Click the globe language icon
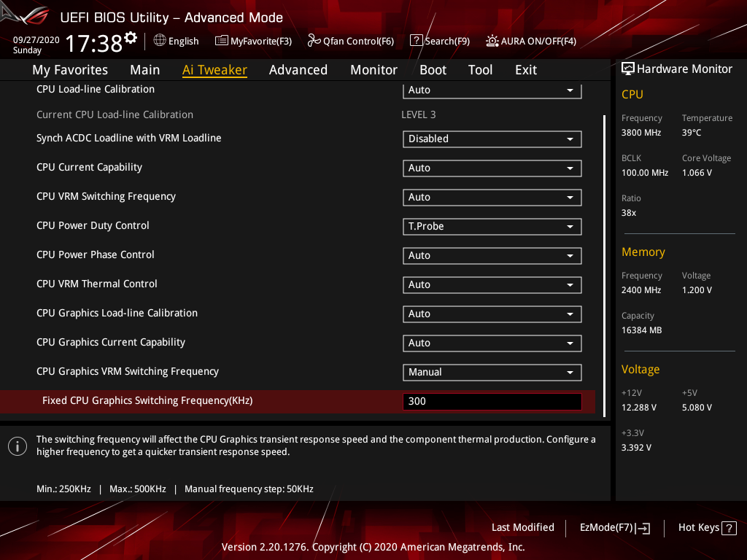747x560 pixels. (x=160, y=41)
